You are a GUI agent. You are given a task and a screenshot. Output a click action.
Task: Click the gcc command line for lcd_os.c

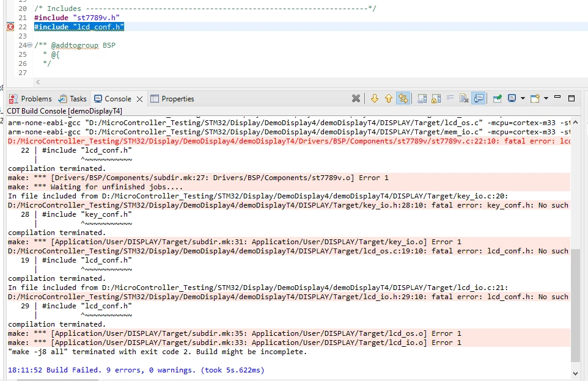289,123
